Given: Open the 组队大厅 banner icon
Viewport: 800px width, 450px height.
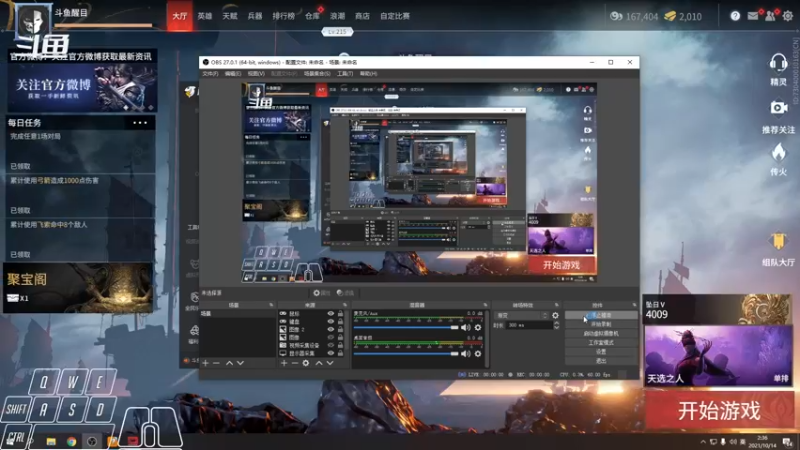Looking at the screenshot, I should click(x=778, y=242).
